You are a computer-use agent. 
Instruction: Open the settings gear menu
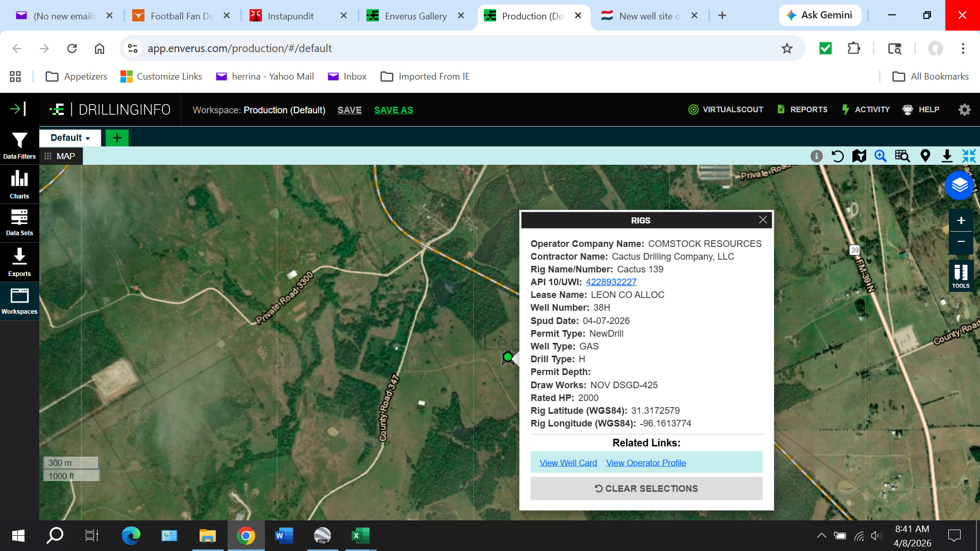[964, 110]
